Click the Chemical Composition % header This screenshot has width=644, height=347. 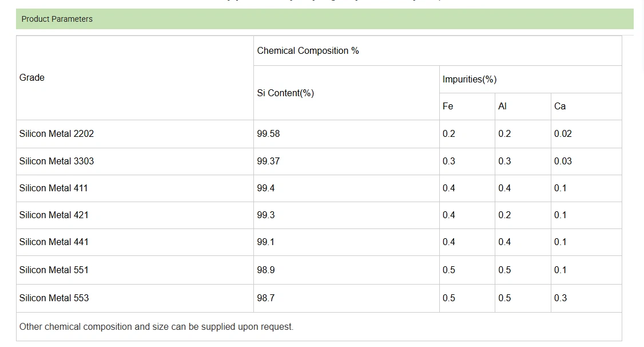[308, 51]
